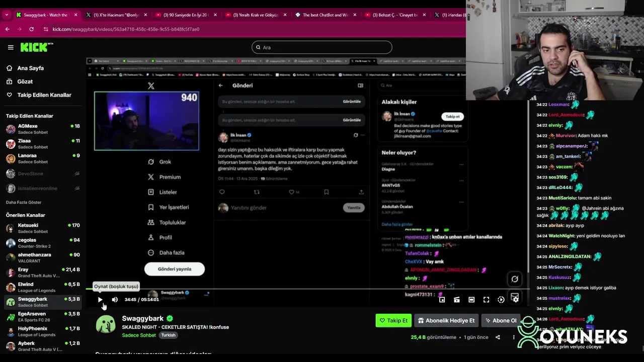Share the video via share icon
Viewport: 644px width, 362px height.
[498, 337]
